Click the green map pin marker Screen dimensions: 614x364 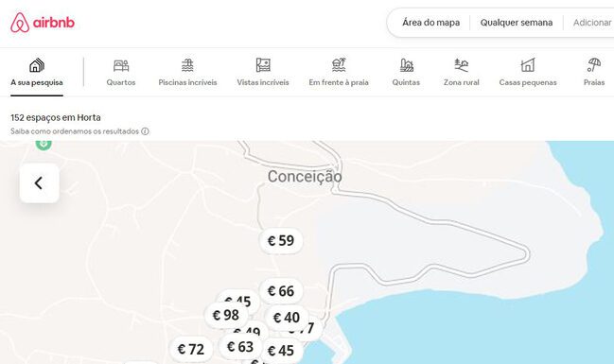(x=44, y=144)
